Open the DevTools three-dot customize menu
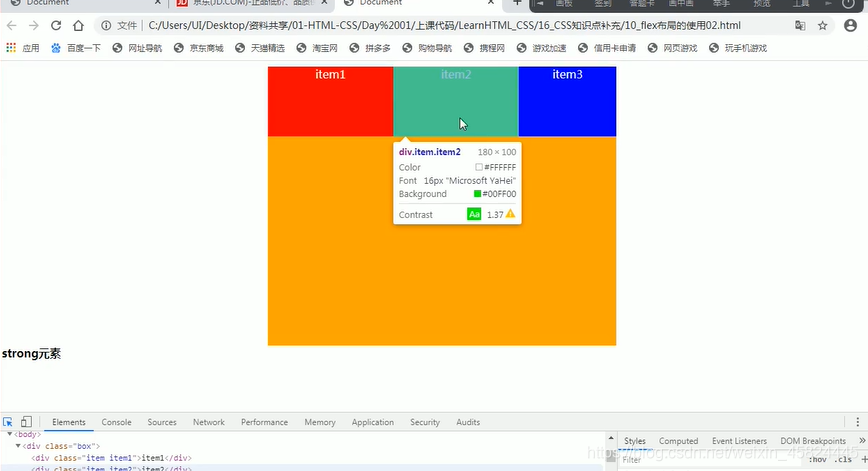Viewport: 868px width, 471px height. click(x=857, y=422)
